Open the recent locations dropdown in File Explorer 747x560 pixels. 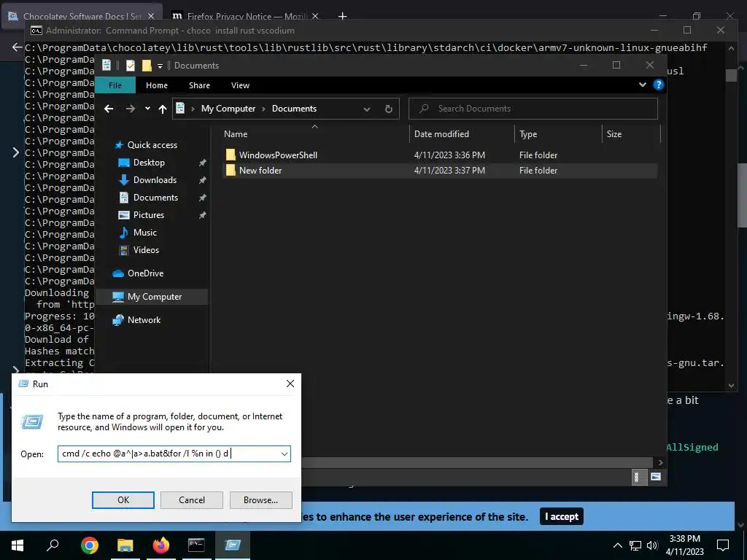pyautogui.click(x=147, y=109)
